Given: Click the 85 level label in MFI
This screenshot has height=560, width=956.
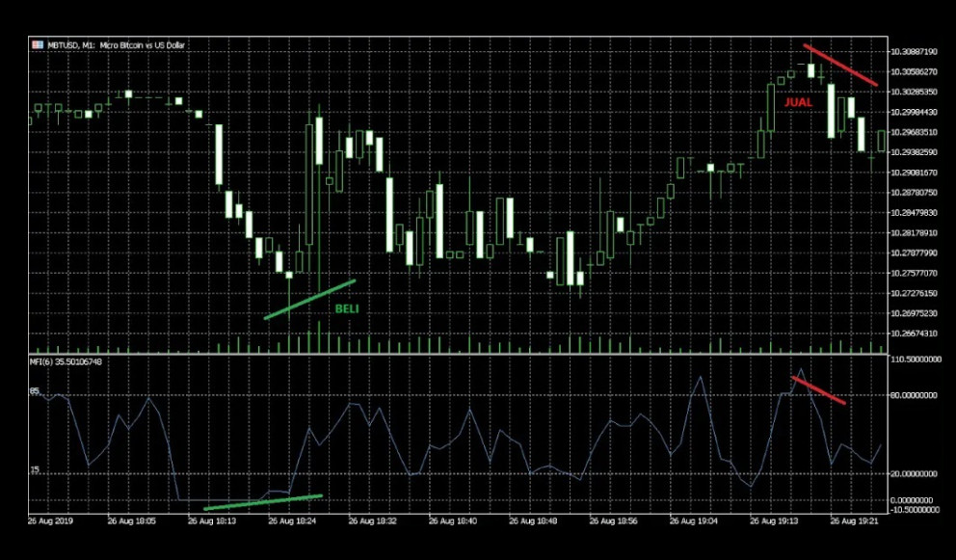Looking at the screenshot, I should [x=35, y=391].
